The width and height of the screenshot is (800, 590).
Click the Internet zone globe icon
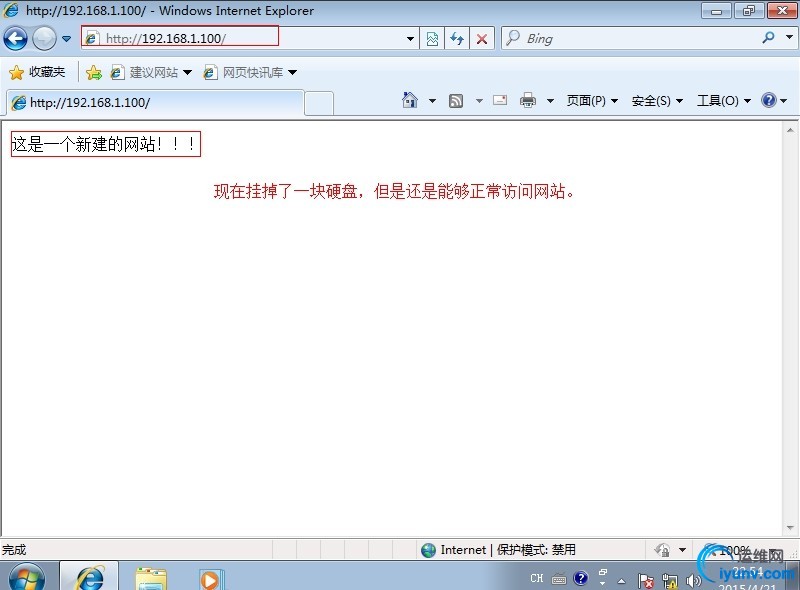429,550
